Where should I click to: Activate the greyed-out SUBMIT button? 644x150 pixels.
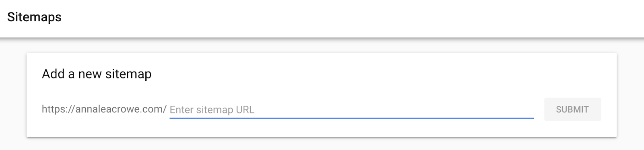pyautogui.click(x=572, y=109)
